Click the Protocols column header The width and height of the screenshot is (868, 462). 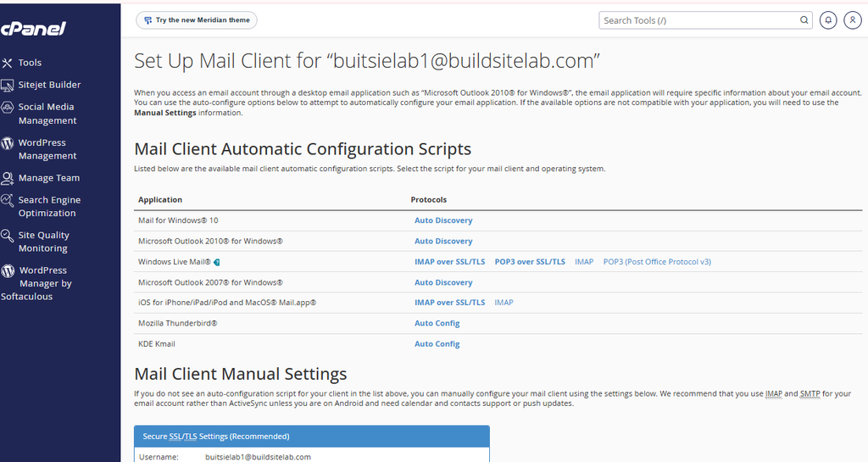428,200
